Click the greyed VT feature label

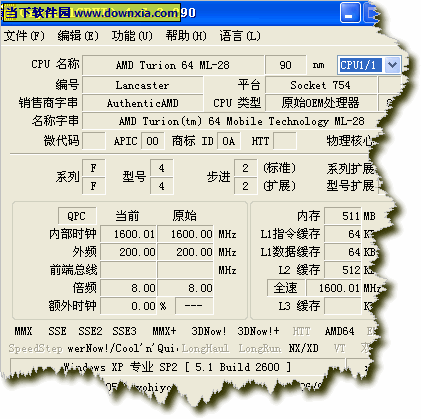(339, 349)
